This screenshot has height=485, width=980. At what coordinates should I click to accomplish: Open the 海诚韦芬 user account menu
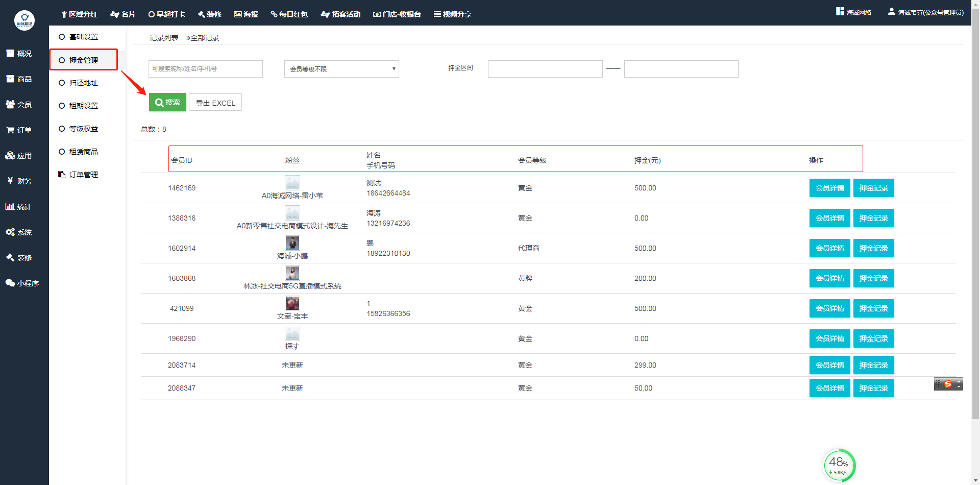click(x=926, y=12)
